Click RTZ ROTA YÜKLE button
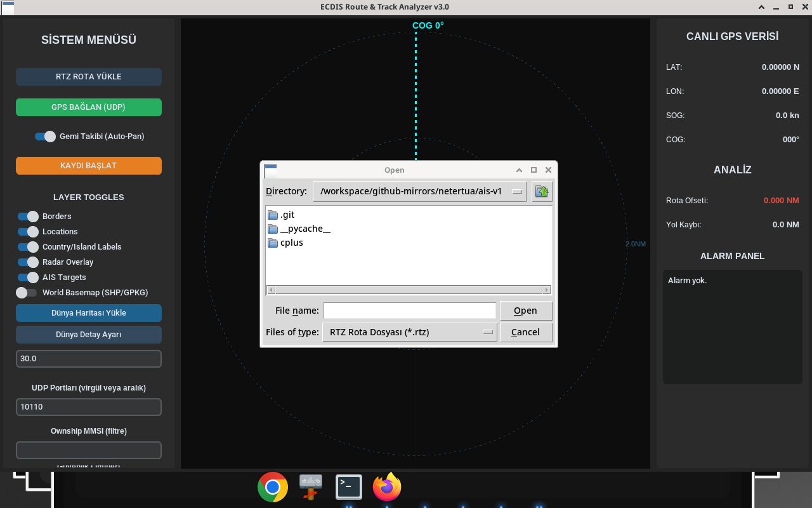Image resolution: width=812 pixels, height=508 pixels. click(89, 77)
